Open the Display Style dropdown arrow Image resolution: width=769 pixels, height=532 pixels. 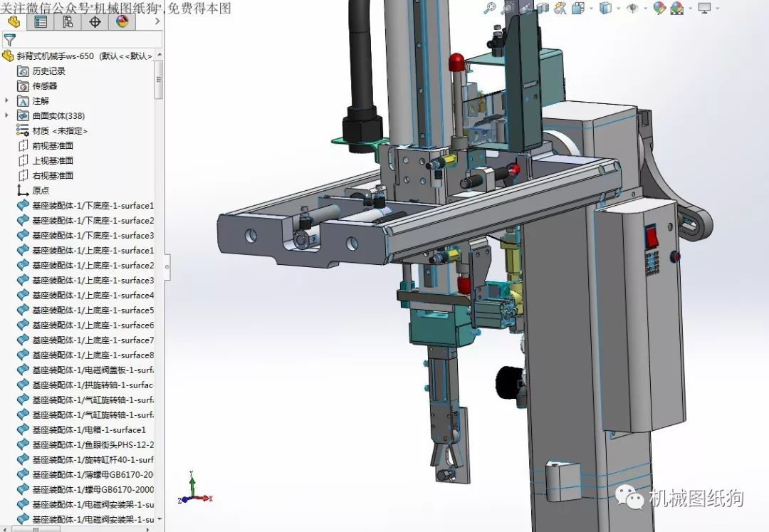point(619,9)
